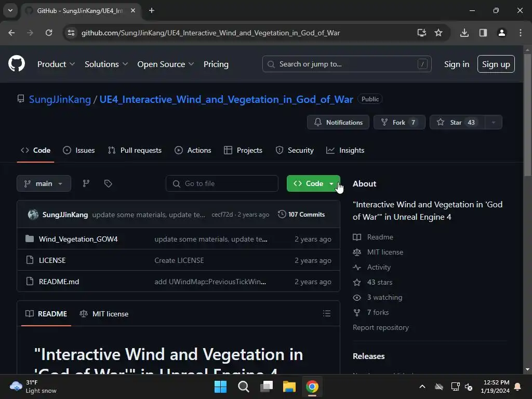Click the Readme link in About

point(380,237)
